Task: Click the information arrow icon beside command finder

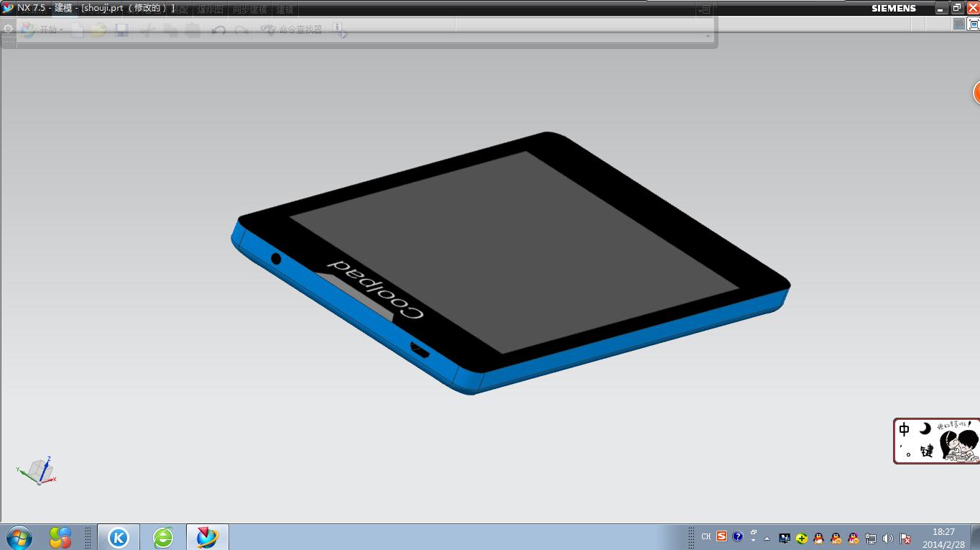Action: pyautogui.click(x=340, y=30)
